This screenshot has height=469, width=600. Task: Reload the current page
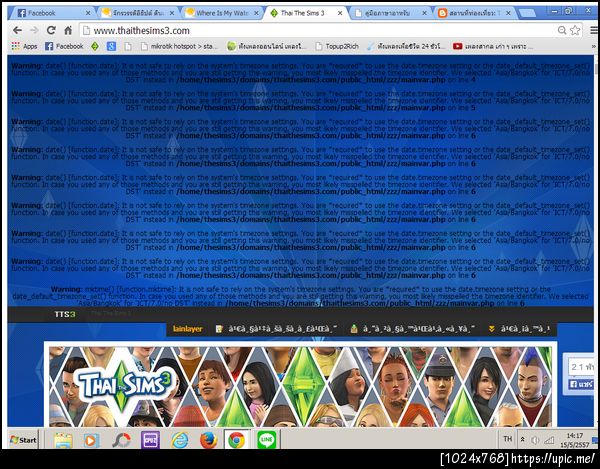[x=51, y=30]
